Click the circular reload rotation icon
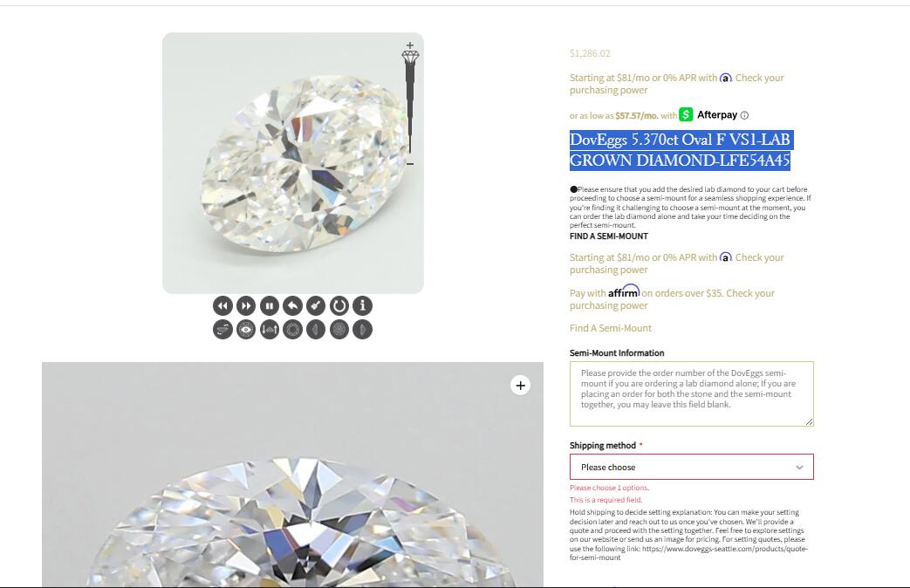The width and height of the screenshot is (910, 588). 339,306
